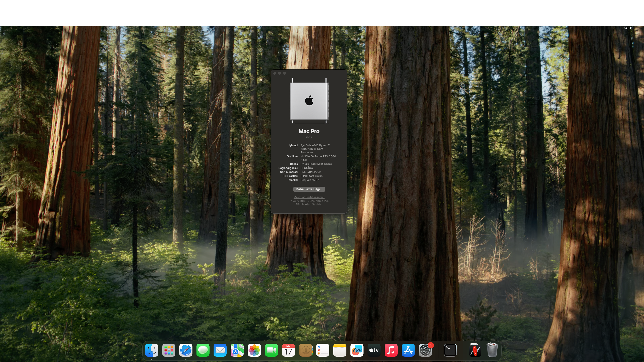Open the Music app in the Dock

(x=391, y=350)
